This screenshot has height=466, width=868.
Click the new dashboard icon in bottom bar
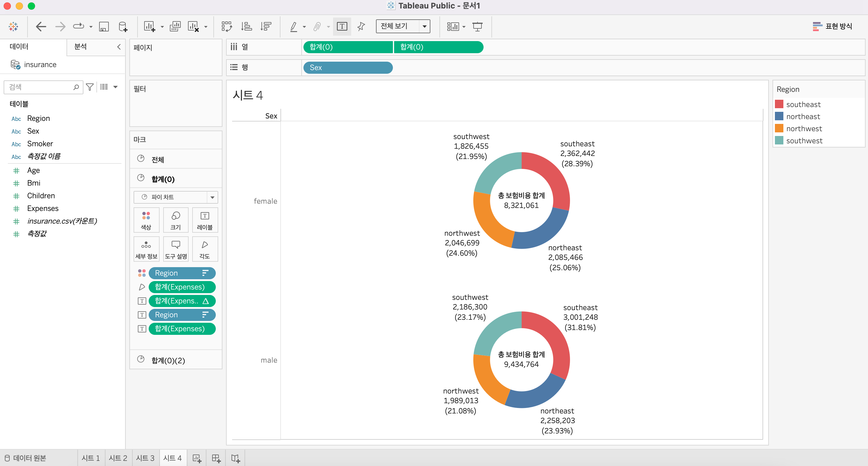click(216, 458)
